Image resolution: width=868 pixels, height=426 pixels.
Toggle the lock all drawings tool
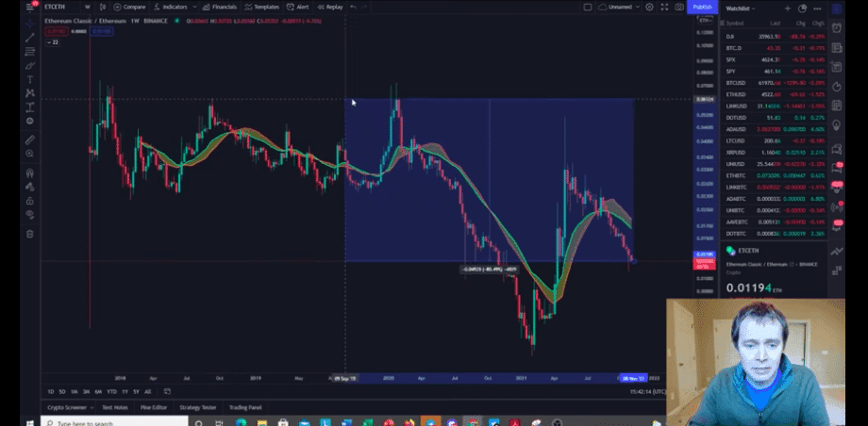tap(30, 201)
